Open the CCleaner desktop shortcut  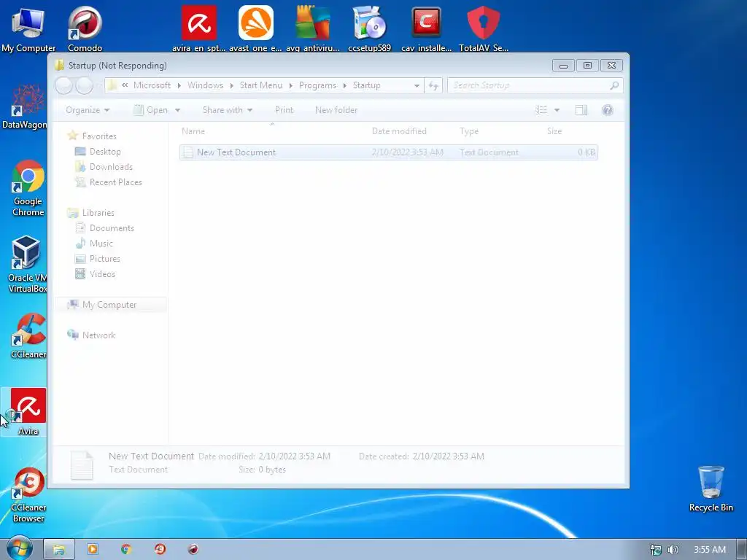point(28,336)
